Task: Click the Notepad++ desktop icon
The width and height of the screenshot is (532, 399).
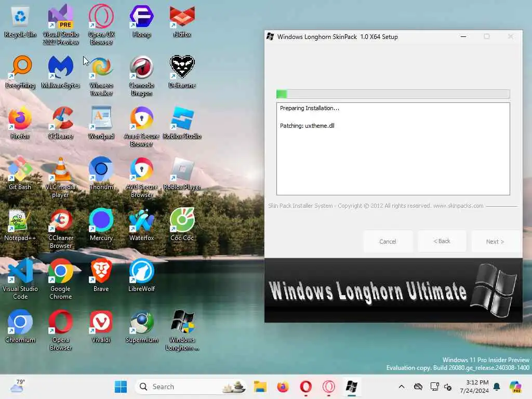Action: pos(20,224)
